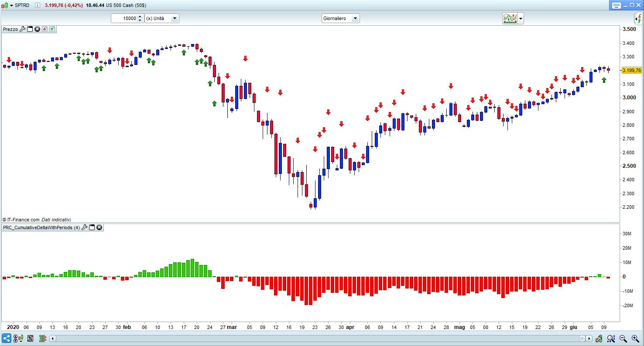Open the Giornaliero timeframe dropdown
644x346 pixels.
tap(340, 18)
